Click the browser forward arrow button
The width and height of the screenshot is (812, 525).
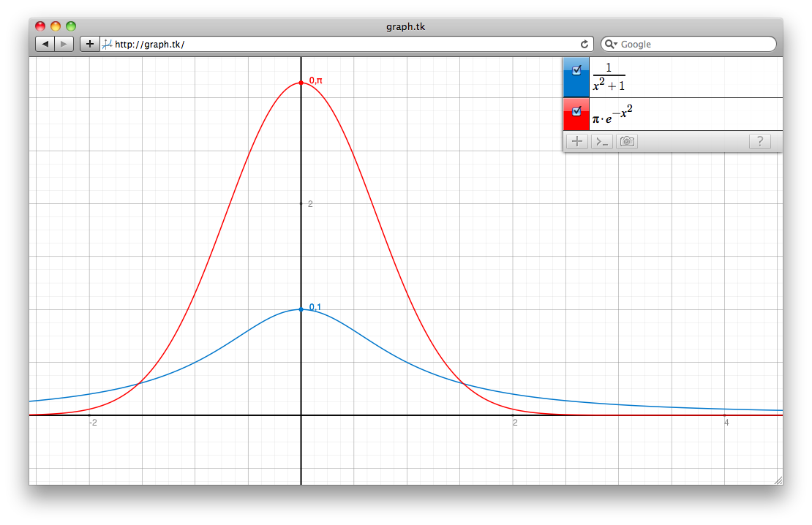pyautogui.click(x=64, y=44)
